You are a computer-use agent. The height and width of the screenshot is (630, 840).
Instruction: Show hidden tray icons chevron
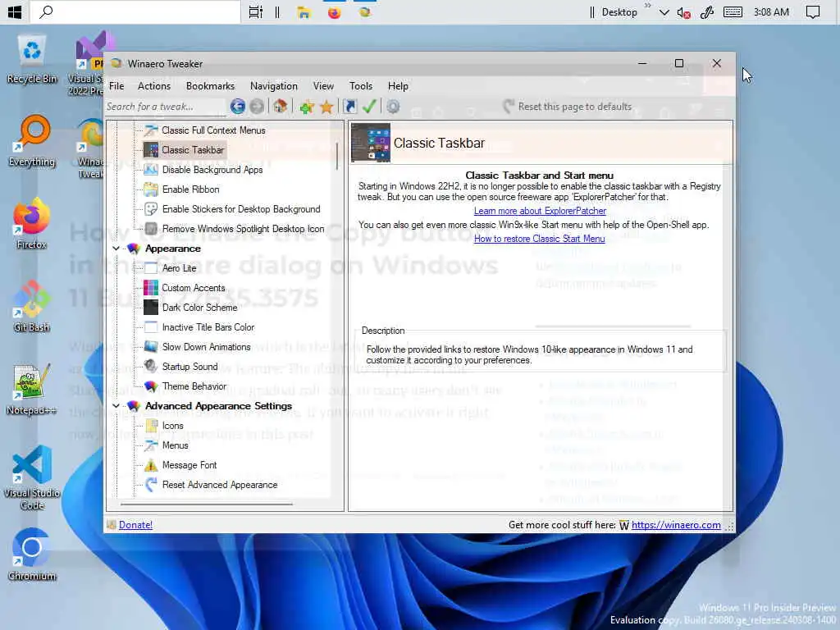point(664,12)
